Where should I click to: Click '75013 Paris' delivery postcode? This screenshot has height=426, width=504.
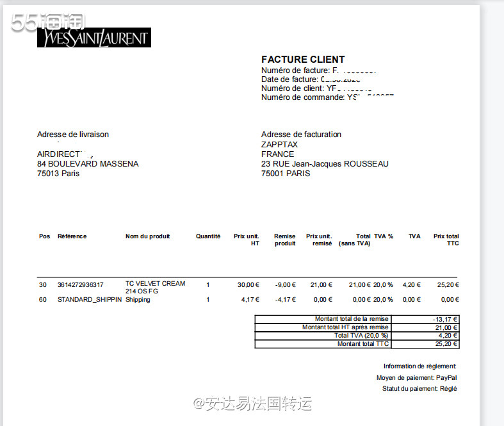coord(58,174)
